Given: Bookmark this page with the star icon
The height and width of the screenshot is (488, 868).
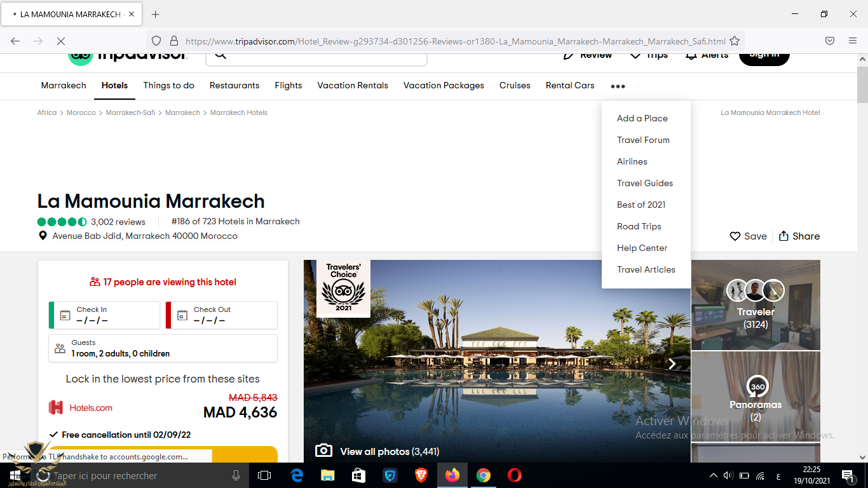Looking at the screenshot, I should pyautogui.click(x=735, y=41).
